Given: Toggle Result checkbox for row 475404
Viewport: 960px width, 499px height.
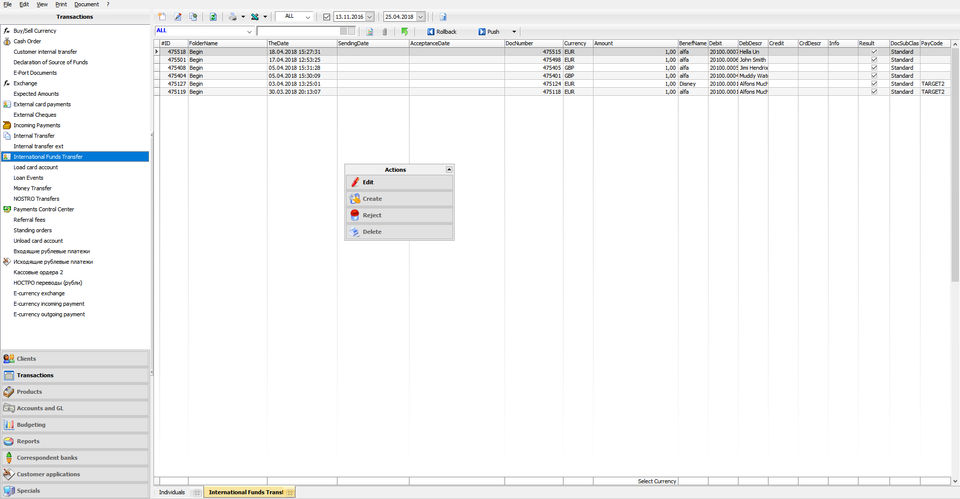Looking at the screenshot, I should click(x=874, y=76).
